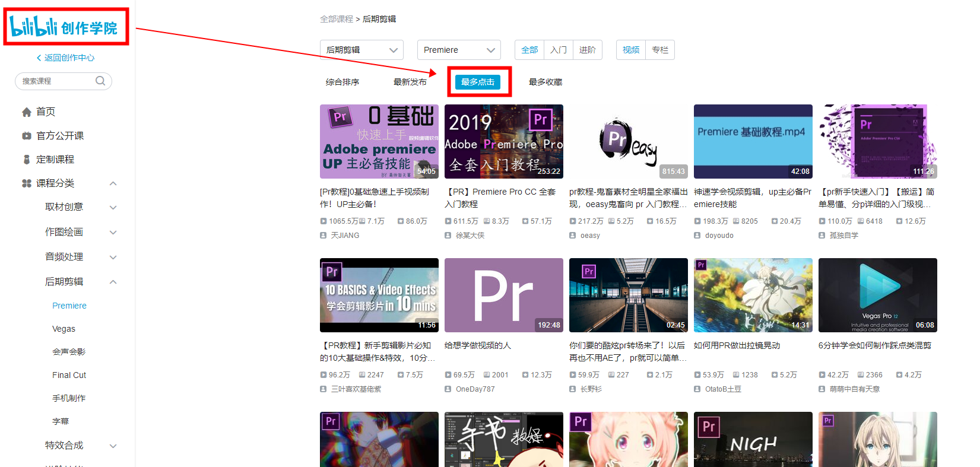Expand the 音频处理 category
980x467 pixels.
click(x=113, y=257)
